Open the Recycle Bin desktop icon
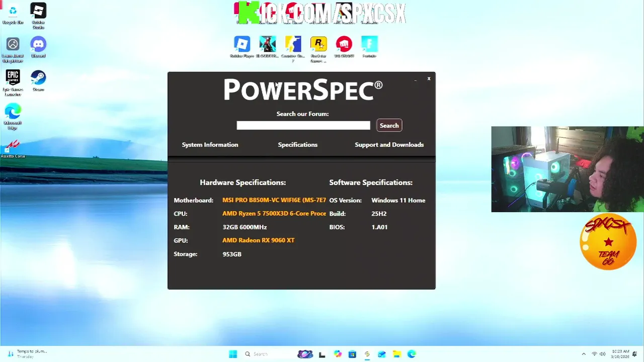Viewport: 644px width, 362px height. tap(13, 14)
